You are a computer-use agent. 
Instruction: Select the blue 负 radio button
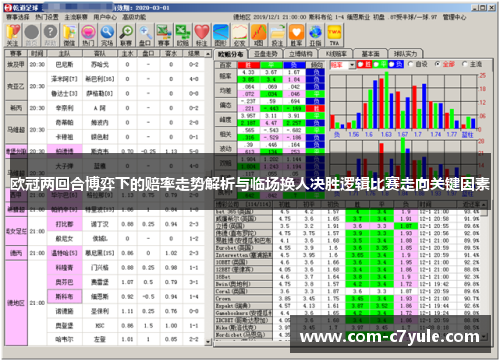[391, 64]
